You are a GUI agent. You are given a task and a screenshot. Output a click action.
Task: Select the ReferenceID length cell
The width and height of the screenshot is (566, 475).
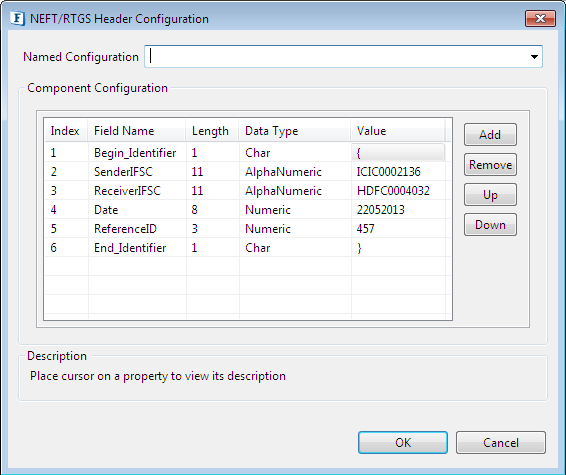(213, 229)
